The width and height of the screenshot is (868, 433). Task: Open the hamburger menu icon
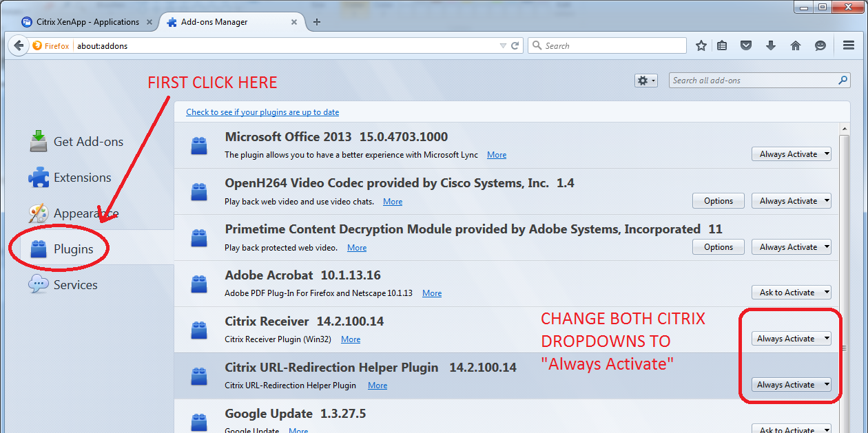tap(849, 46)
